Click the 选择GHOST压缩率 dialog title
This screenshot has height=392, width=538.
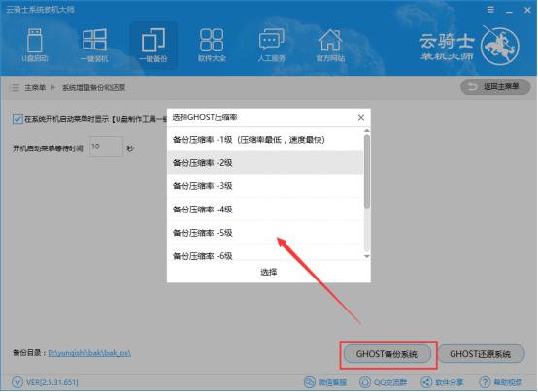pos(205,117)
